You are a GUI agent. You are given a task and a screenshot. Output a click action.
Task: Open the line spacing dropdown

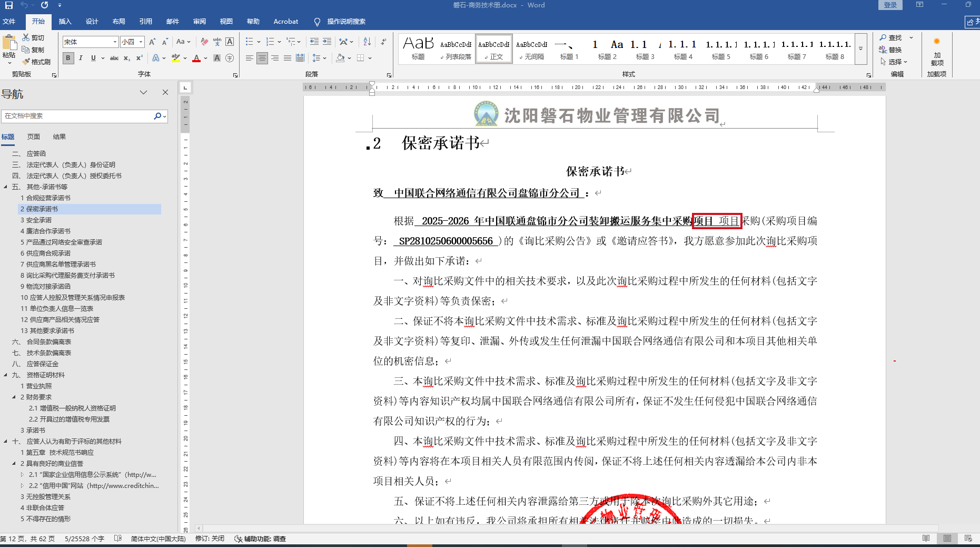tap(319, 58)
